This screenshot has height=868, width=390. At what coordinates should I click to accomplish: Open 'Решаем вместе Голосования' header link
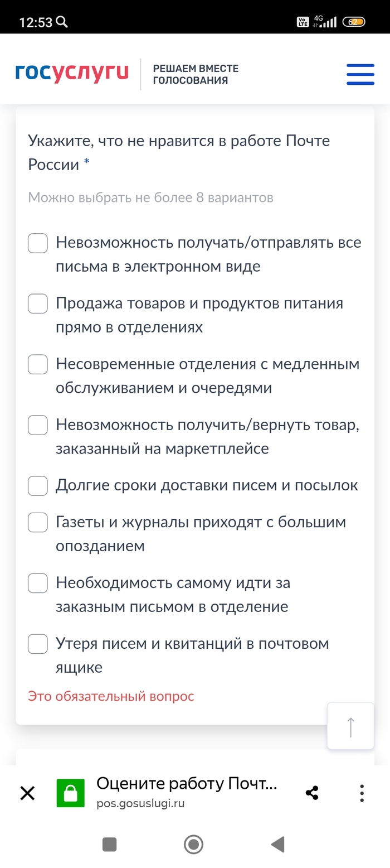[x=196, y=74]
